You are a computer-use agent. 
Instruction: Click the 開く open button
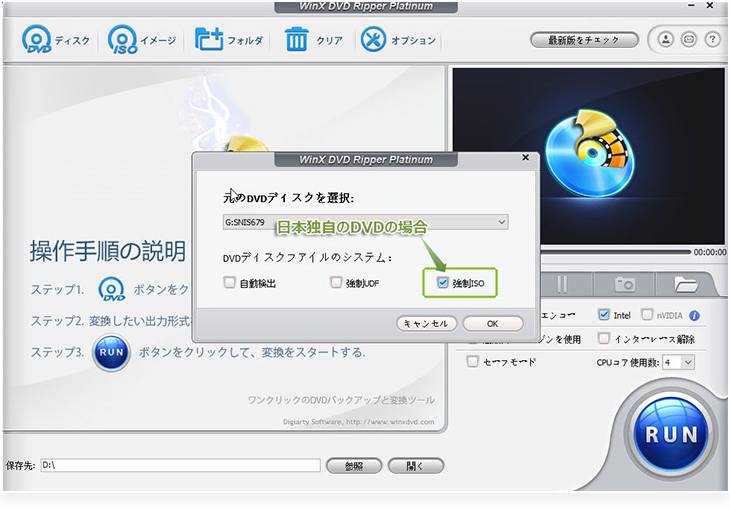(x=415, y=466)
